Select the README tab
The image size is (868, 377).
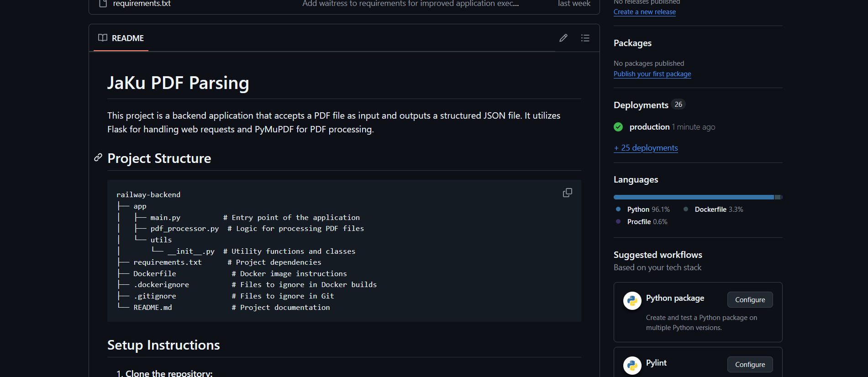pos(121,38)
